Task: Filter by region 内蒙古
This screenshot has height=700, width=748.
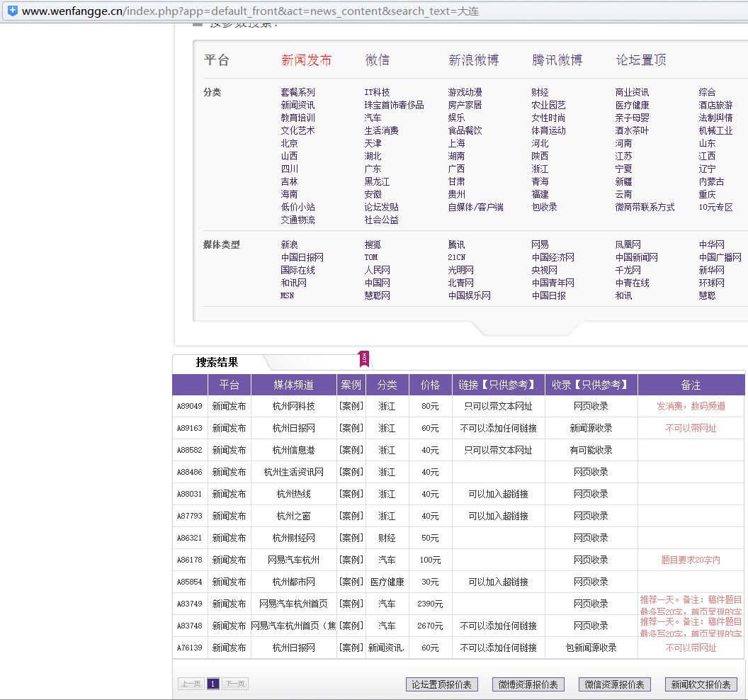Action: [x=711, y=182]
